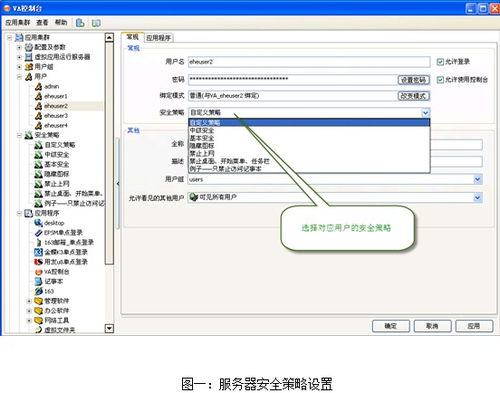The image size is (500, 393).
Task: Open the 用户组 users dropdown
Action: coord(477,179)
